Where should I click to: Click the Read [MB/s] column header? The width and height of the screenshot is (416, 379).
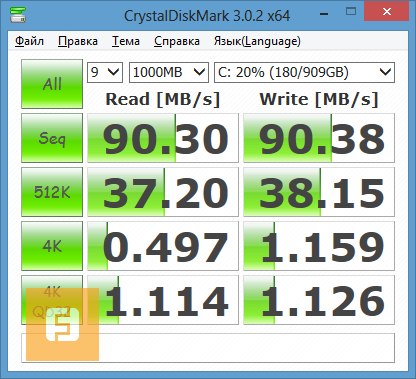163,99
